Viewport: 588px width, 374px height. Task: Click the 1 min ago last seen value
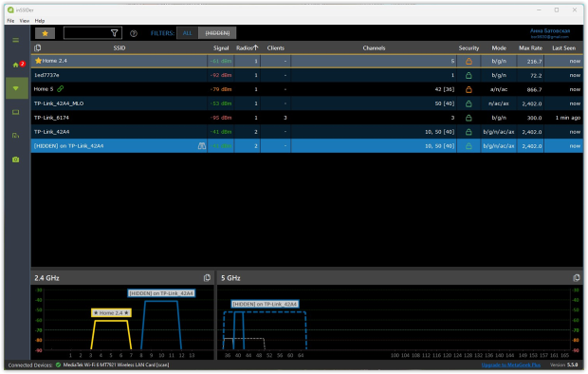coord(568,118)
